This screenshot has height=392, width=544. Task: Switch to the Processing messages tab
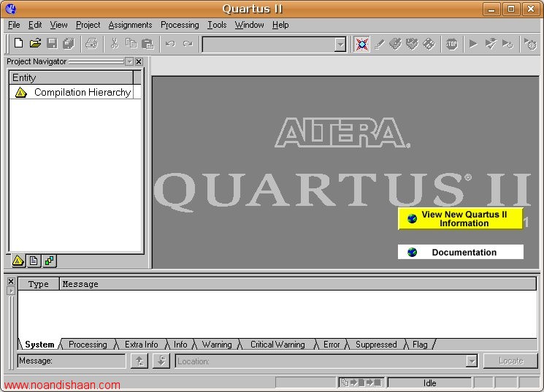coord(88,345)
